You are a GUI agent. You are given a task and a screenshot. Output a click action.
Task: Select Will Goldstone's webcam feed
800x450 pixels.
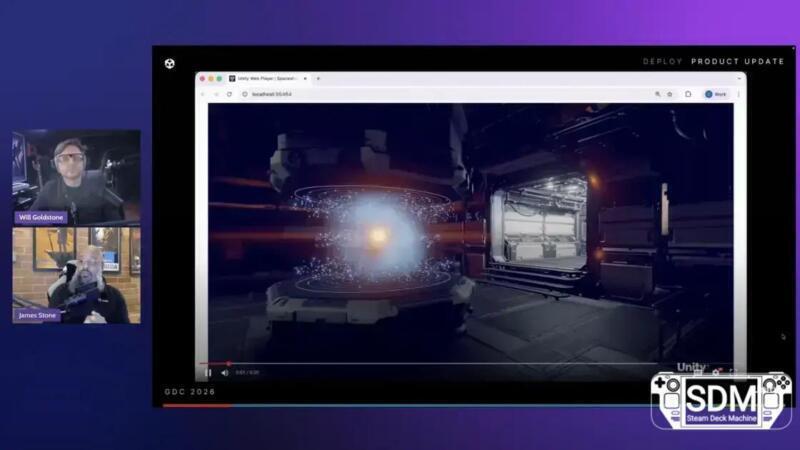click(76, 176)
